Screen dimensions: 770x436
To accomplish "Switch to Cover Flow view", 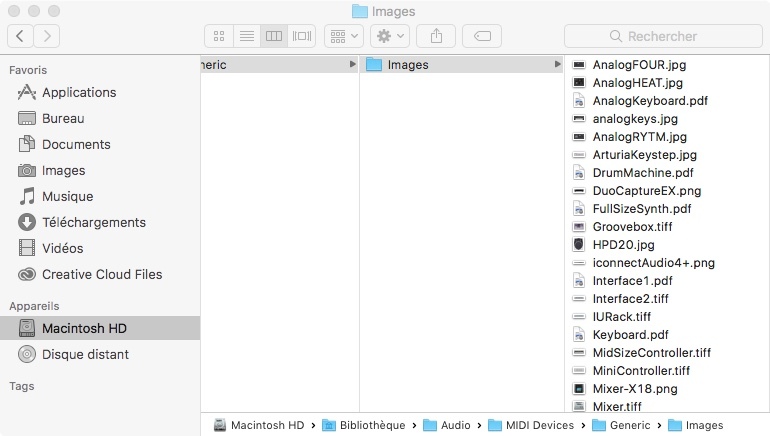I will pyautogui.click(x=301, y=36).
